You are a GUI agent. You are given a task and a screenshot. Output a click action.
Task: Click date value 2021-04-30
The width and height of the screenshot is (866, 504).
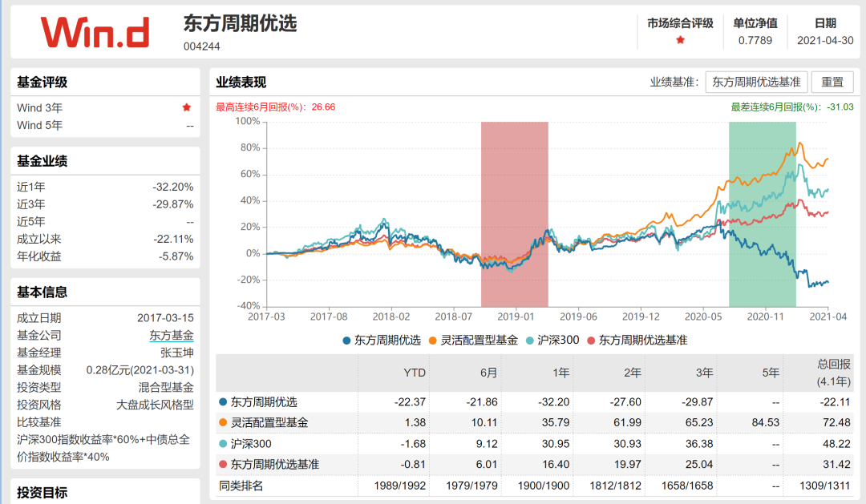pyautogui.click(x=825, y=40)
